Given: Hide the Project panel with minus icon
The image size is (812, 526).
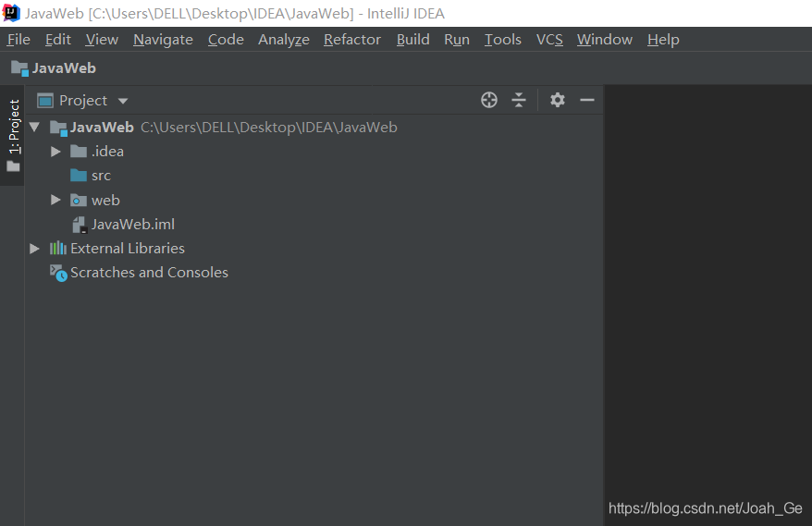Looking at the screenshot, I should point(586,100).
